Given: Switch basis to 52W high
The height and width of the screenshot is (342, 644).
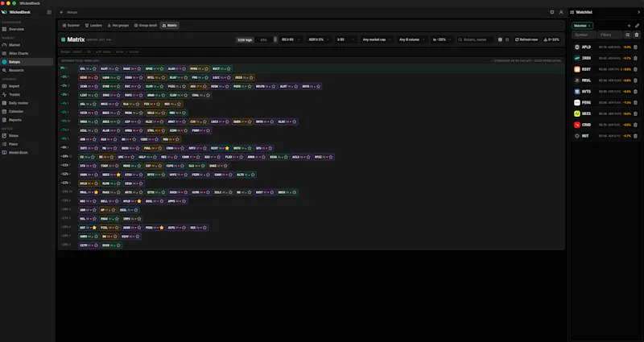Looking at the screenshot, I should point(245,39).
